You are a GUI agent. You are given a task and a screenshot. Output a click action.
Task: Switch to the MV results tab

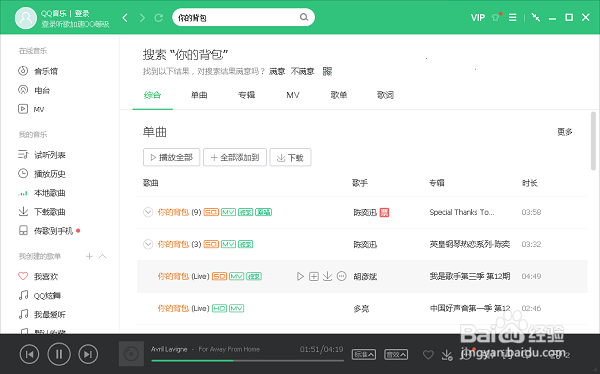[293, 95]
